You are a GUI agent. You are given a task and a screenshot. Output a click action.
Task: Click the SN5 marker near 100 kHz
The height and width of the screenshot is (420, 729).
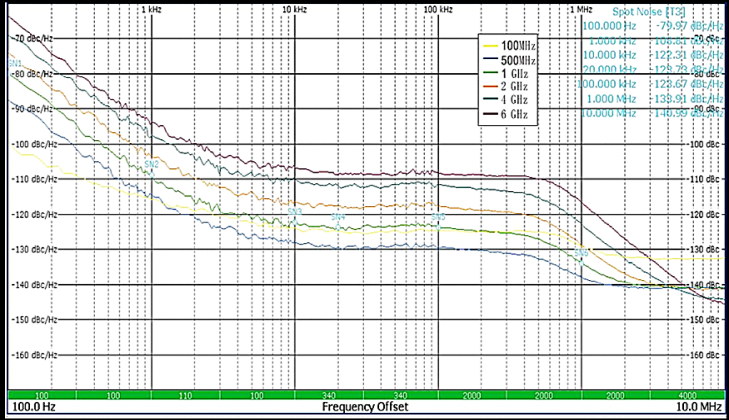tap(437, 217)
